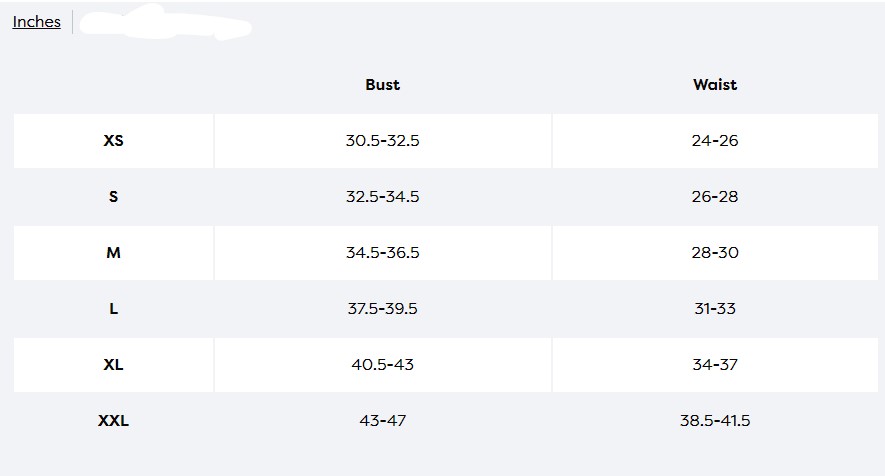Click the 26-28 waist measurement cell
This screenshot has width=885, height=476.
click(714, 197)
